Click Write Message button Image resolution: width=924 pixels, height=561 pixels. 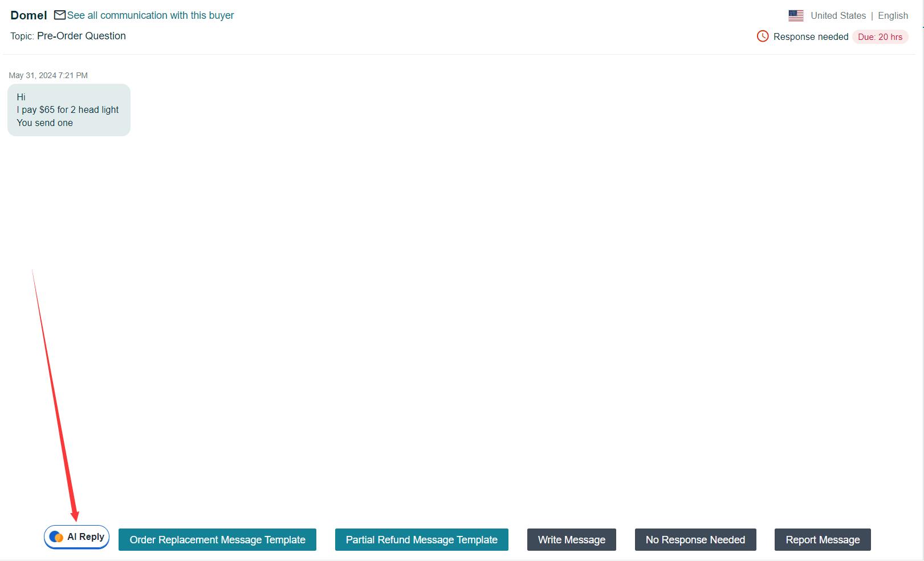point(572,540)
